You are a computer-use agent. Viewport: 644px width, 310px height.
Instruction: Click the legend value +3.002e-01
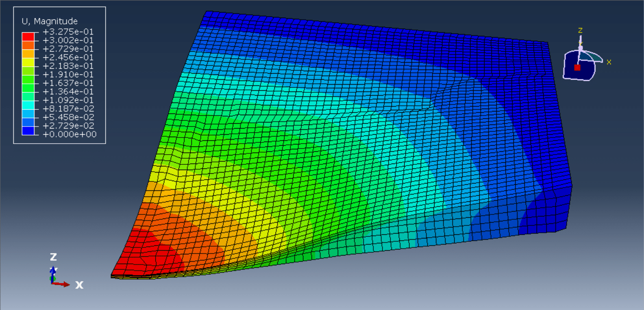[68, 40]
